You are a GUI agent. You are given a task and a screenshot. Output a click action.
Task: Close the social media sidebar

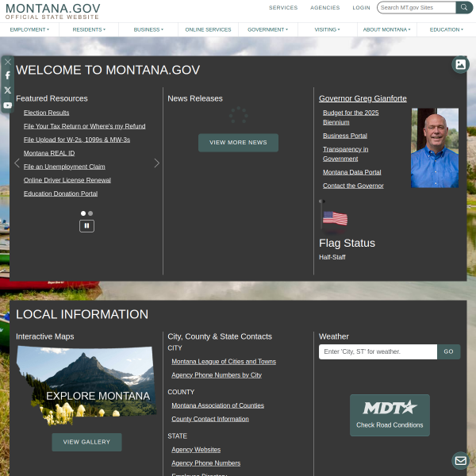point(8,62)
